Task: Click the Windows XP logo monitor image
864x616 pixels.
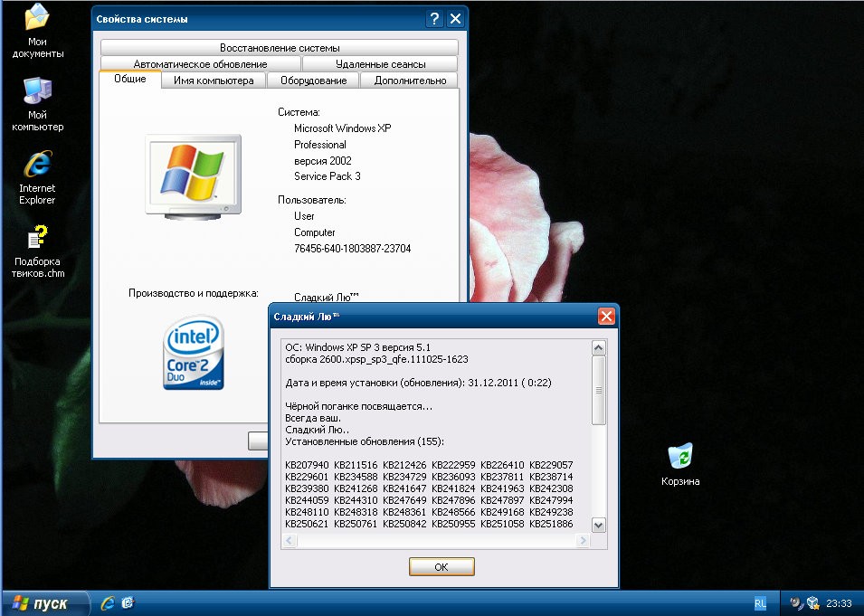Action: (194, 177)
